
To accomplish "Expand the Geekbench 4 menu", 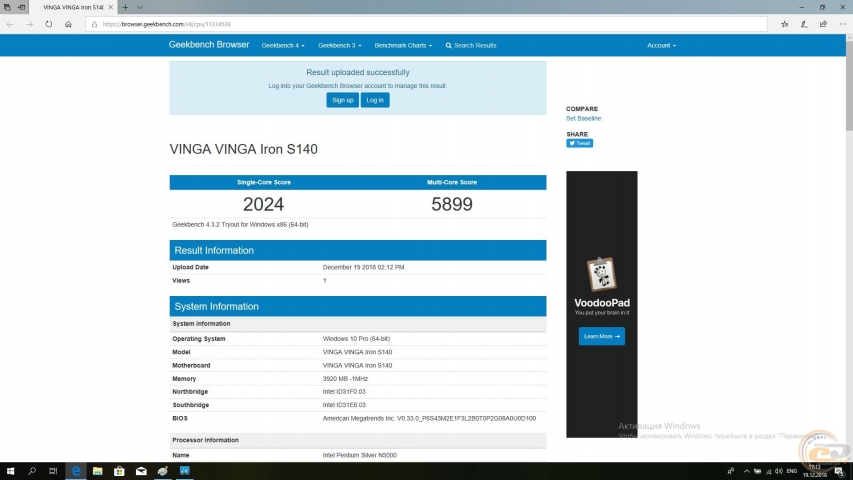I will click(x=283, y=46).
